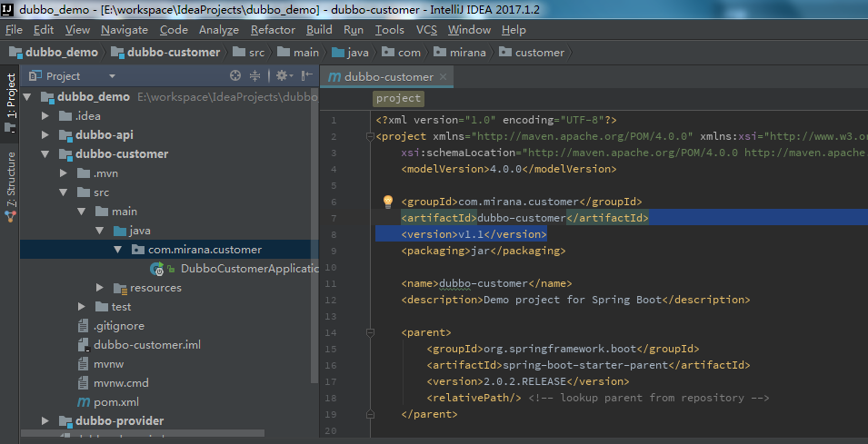The image size is (868, 444).
Task: Open the Refactor menu
Action: (x=273, y=30)
